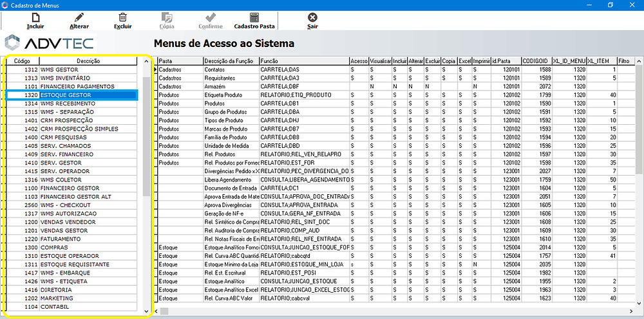Select the WMS - CHECKOUT row
The height and width of the screenshot is (319, 644).
point(71,205)
